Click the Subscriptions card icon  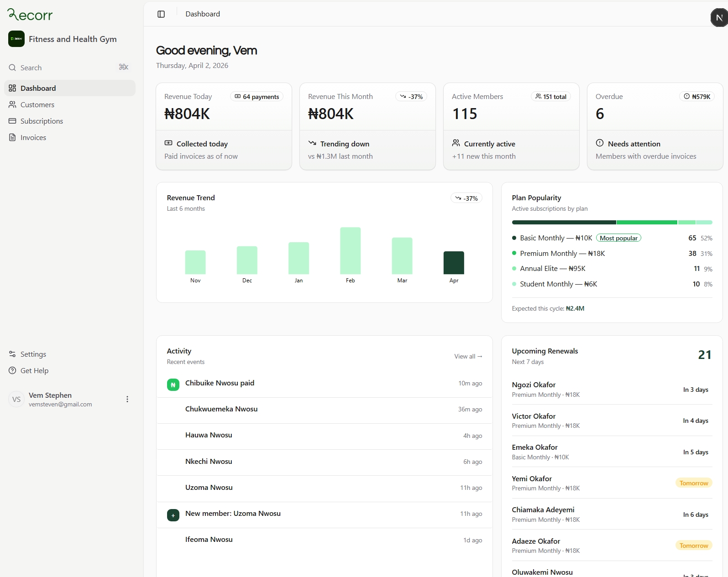[x=12, y=121]
